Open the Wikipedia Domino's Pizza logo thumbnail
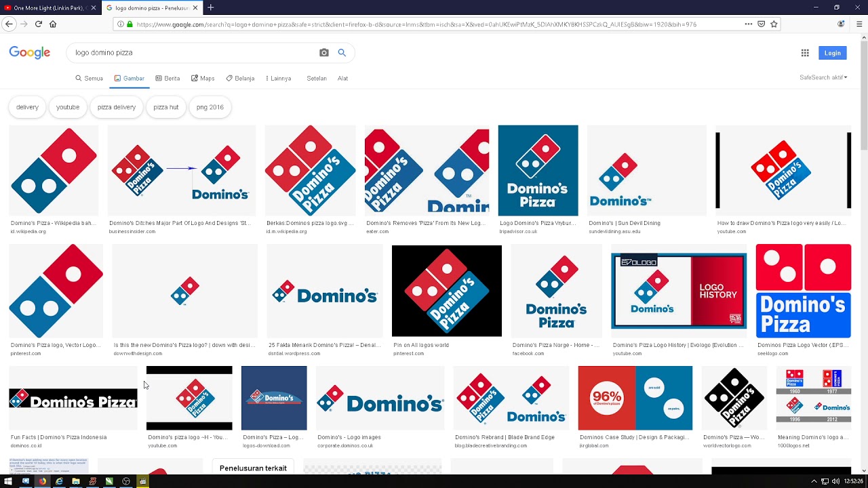868x488 pixels. (54, 170)
